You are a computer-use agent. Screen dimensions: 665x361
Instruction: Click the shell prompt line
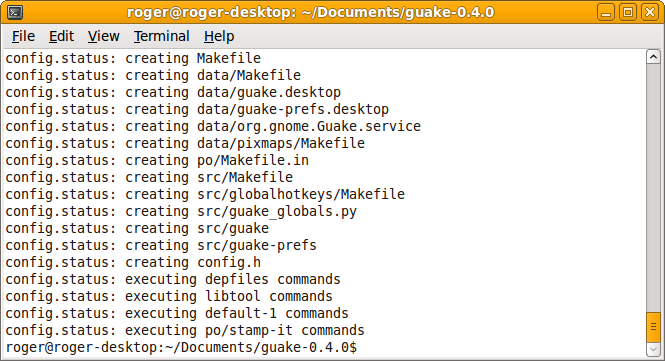point(181,347)
